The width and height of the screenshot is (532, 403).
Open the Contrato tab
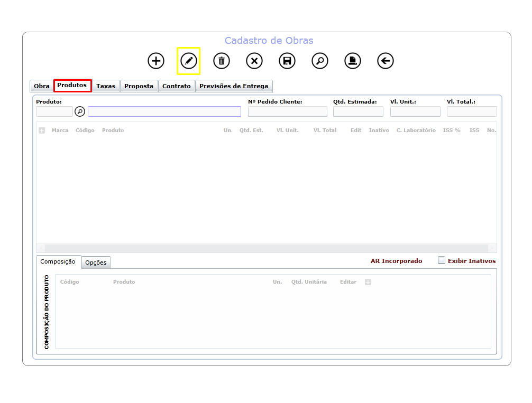[177, 86]
